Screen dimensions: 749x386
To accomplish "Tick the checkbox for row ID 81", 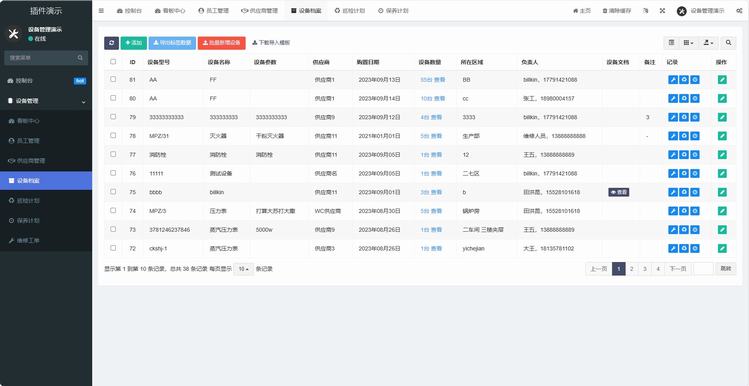I will 113,79.
